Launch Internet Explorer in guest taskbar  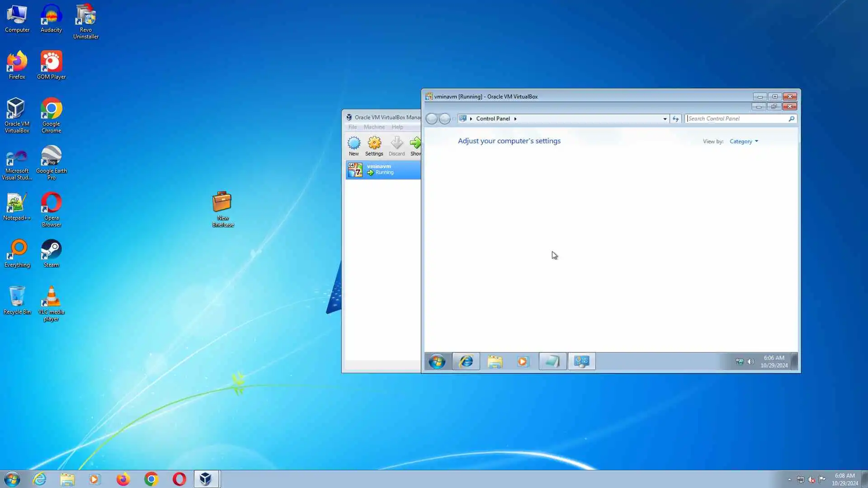466,361
